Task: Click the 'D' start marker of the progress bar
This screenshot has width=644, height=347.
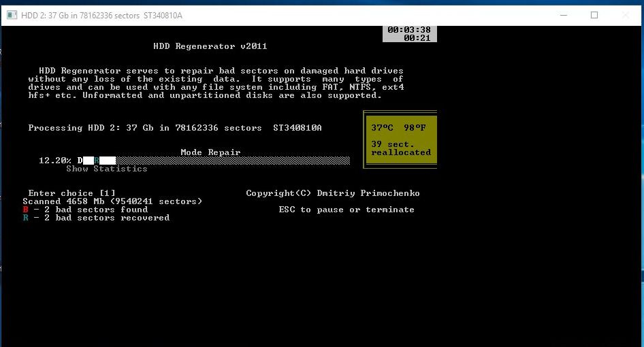Action: 80,161
